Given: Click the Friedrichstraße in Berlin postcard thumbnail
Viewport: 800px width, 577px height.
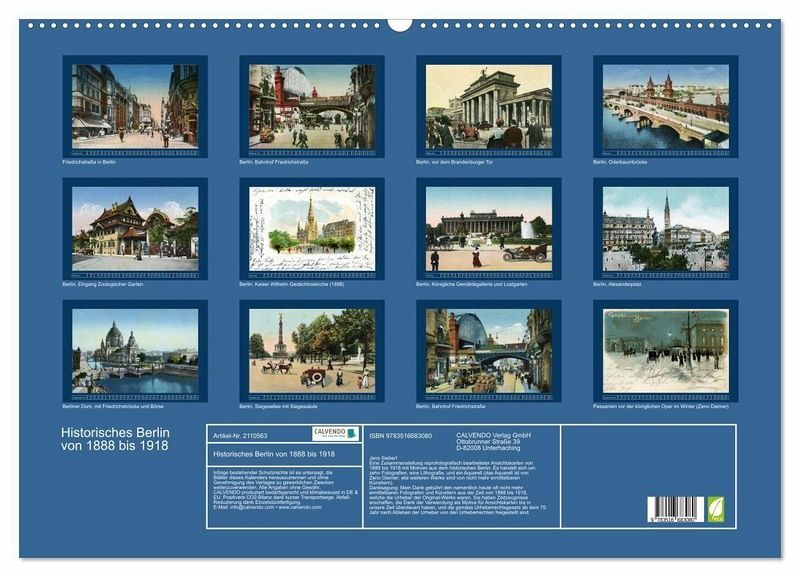Looking at the screenshot, I should pyautogui.click(x=135, y=107).
